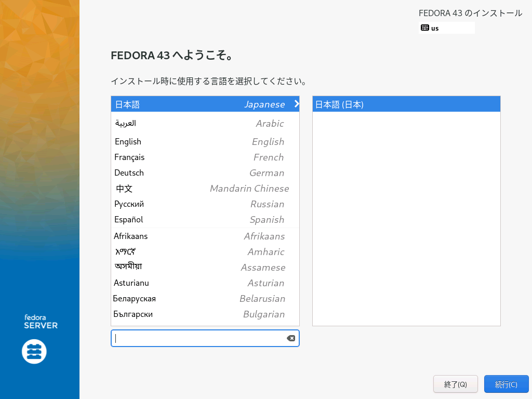Click the 終了(Q) quit button
This screenshot has width=532, height=399.
coord(456,384)
